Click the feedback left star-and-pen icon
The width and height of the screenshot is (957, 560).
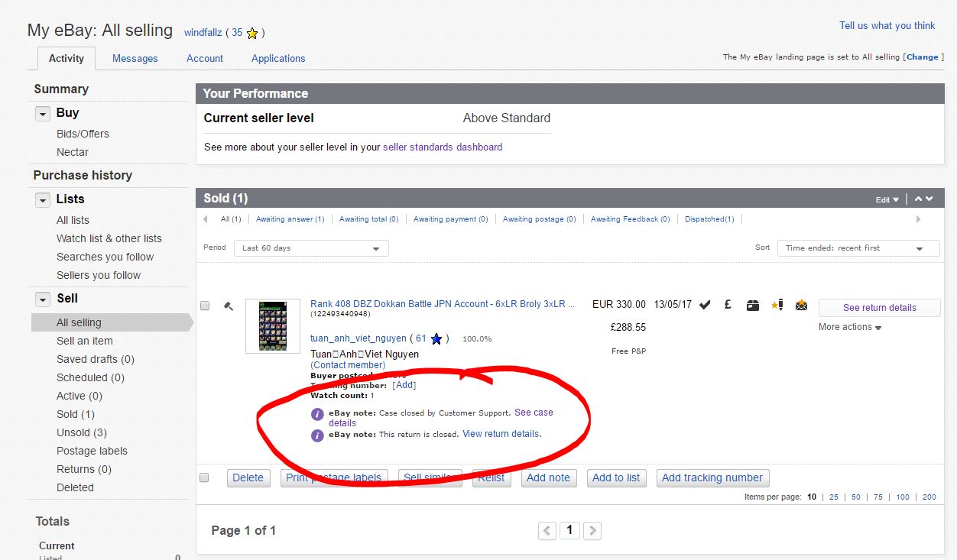[x=777, y=305]
